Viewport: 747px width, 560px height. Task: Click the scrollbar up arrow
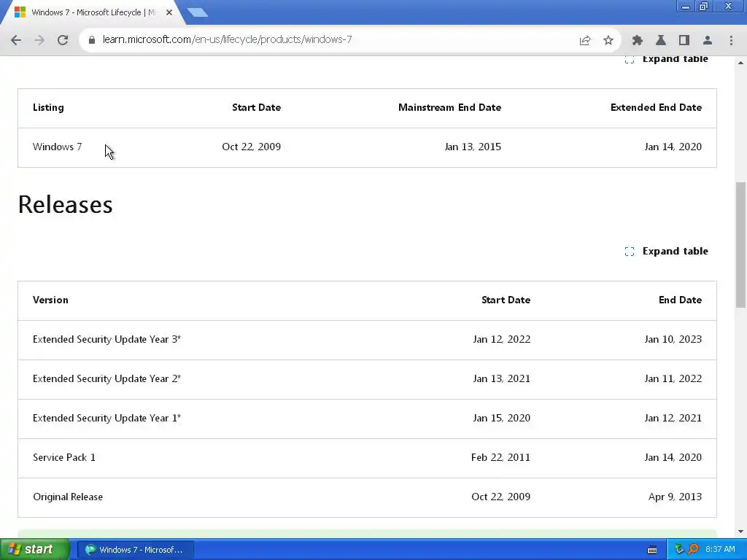[x=740, y=63]
